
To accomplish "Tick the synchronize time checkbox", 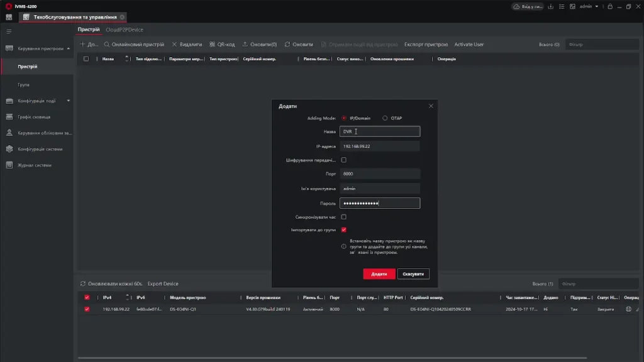I will pyautogui.click(x=343, y=217).
